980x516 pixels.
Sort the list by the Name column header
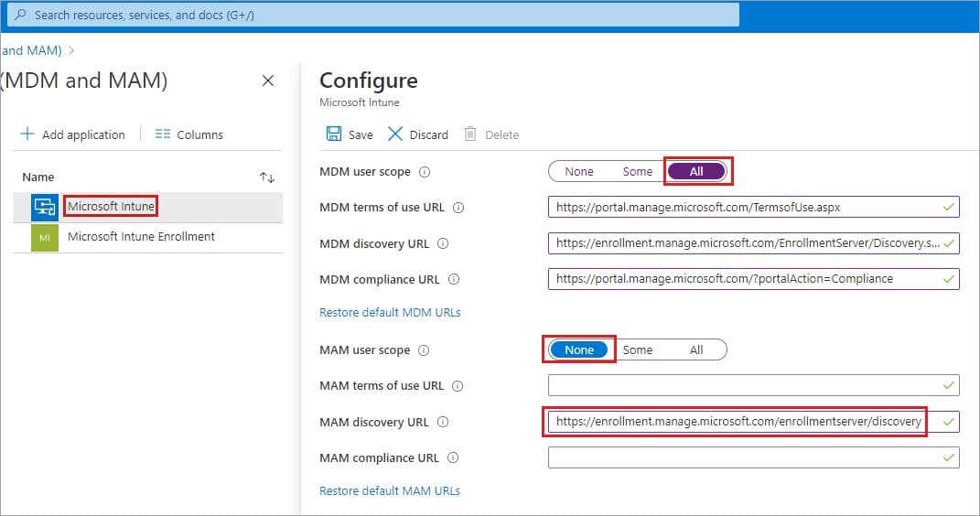point(38,177)
